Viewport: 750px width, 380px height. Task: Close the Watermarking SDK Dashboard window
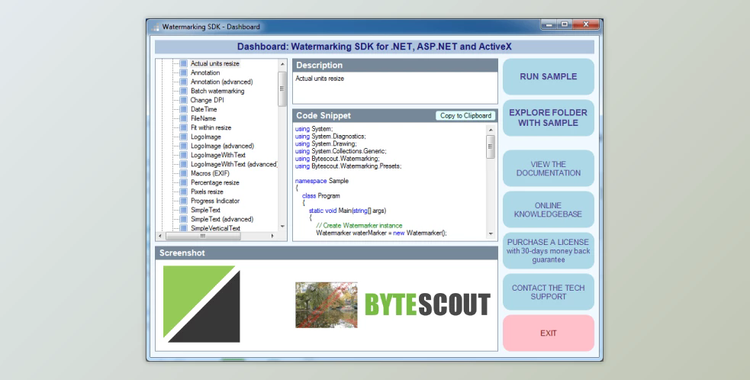[586, 24]
